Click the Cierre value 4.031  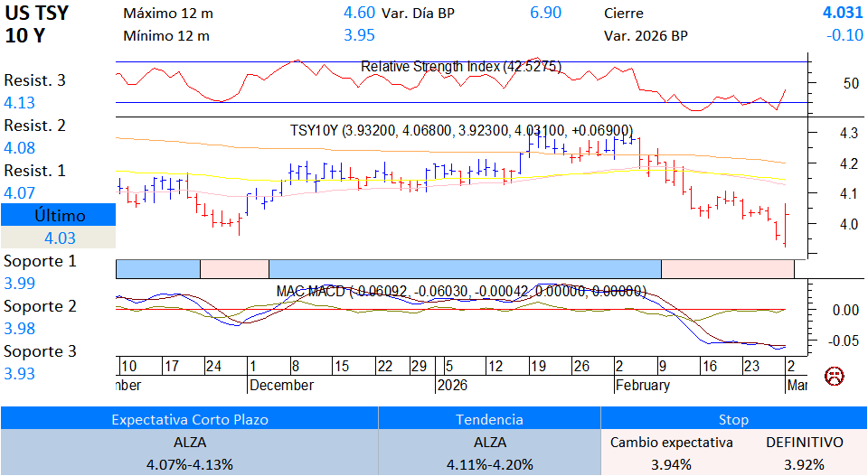[x=842, y=14]
